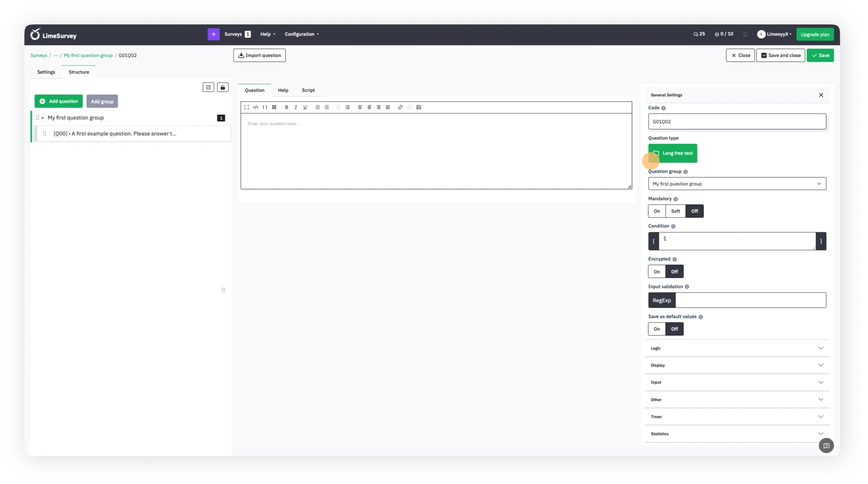Set Mandatory to On

pyautogui.click(x=656, y=211)
